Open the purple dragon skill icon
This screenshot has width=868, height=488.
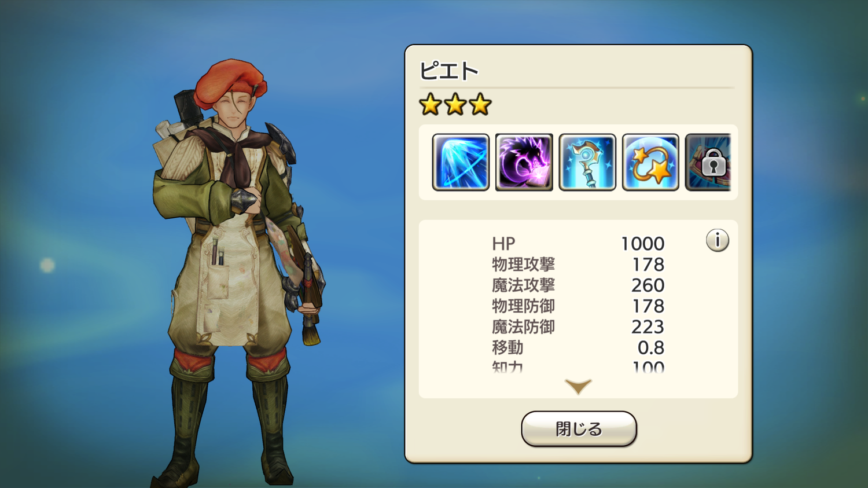pyautogui.click(x=524, y=162)
